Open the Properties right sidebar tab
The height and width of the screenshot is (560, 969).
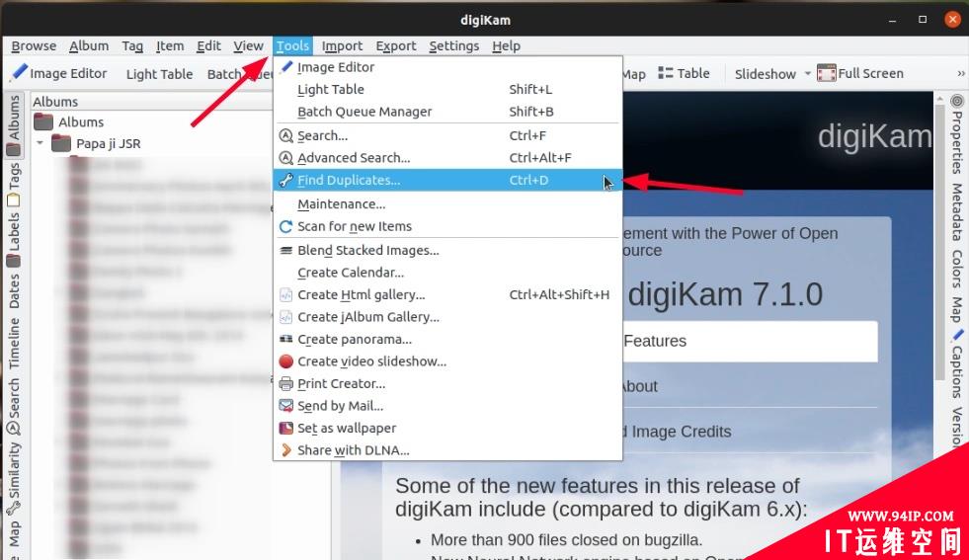(x=956, y=134)
